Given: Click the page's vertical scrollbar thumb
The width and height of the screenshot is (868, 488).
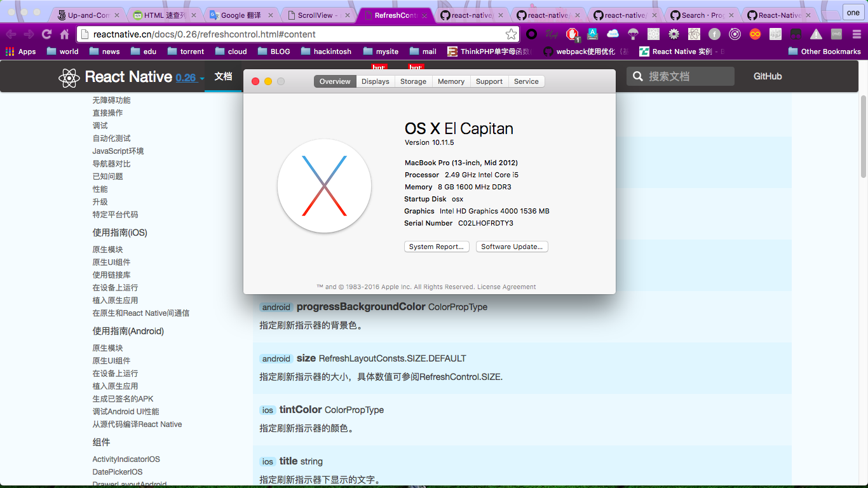Looking at the screenshot, I should click(x=864, y=137).
